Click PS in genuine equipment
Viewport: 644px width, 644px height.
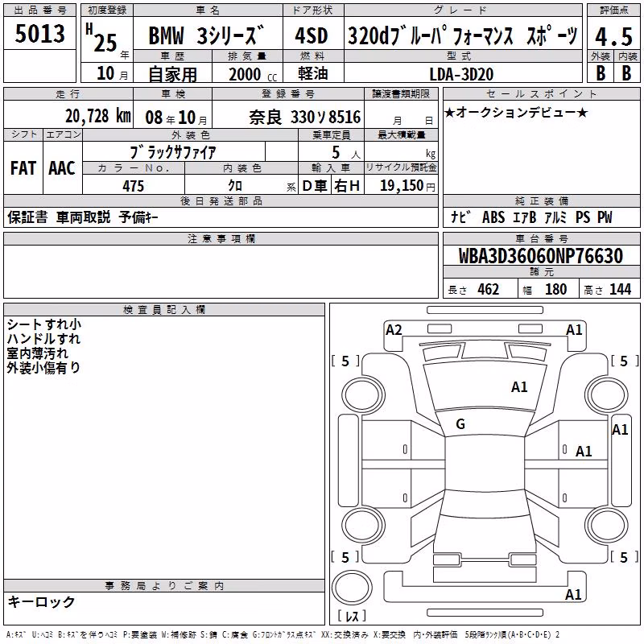pyautogui.click(x=583, y=217)
